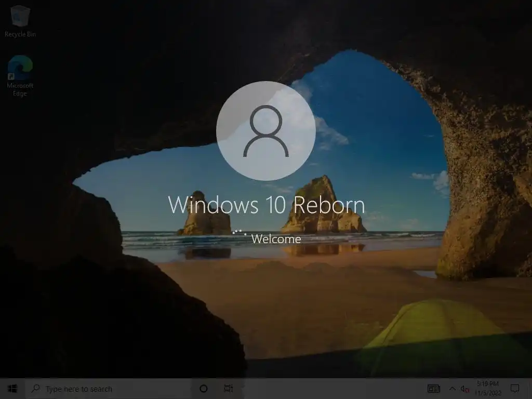
Task: Open Cortana from the taskbar circle icon
Action: 204,389
